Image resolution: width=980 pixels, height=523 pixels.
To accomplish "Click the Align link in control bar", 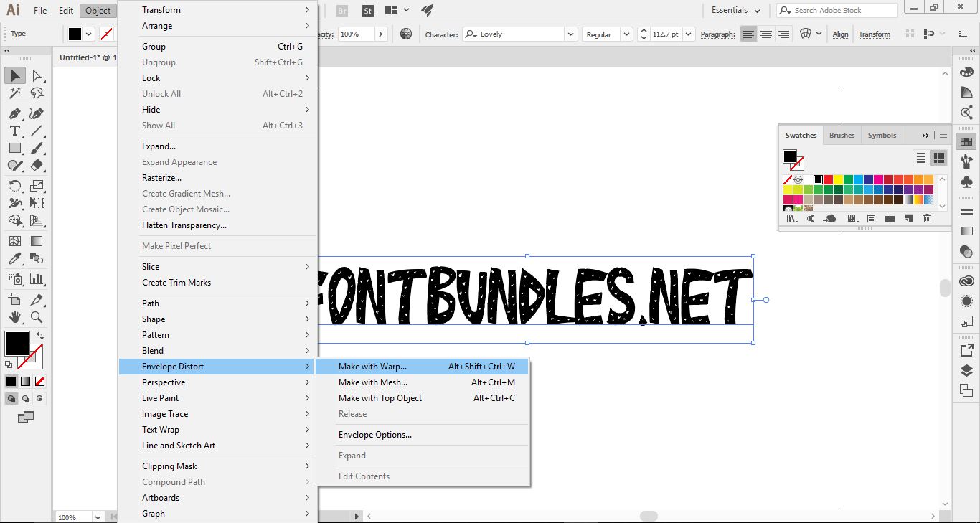I will click(840, 34).
